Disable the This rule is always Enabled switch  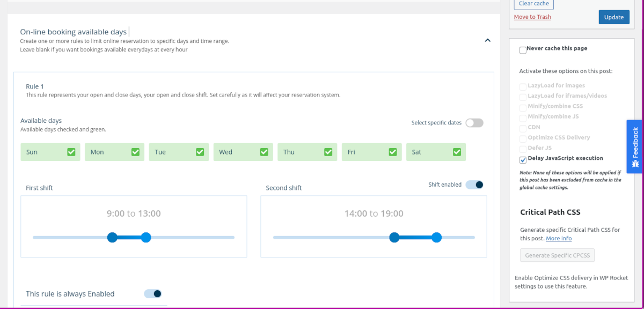(x=153, y=293)
